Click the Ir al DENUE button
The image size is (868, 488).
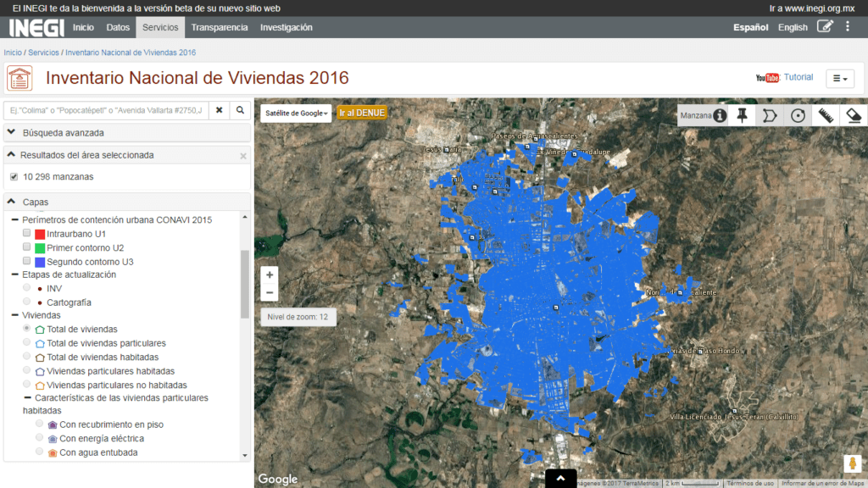pyautogui.click(x=362, y=113)
